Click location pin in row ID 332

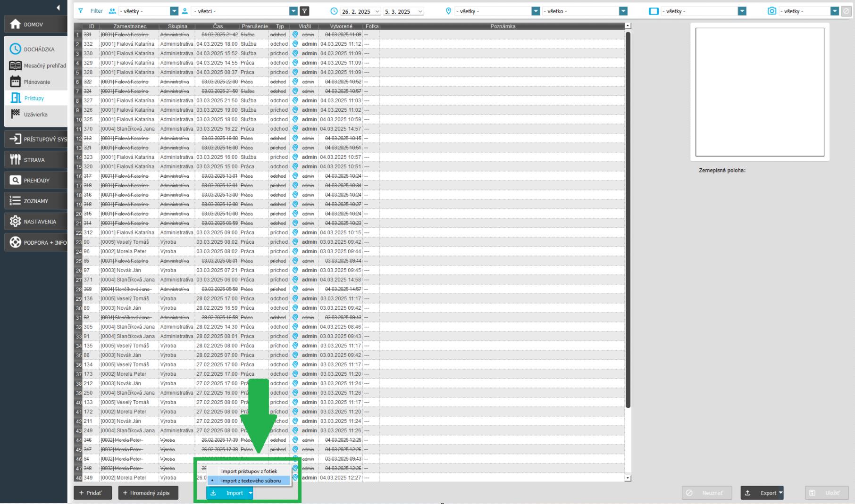click(x=295, y=44)
